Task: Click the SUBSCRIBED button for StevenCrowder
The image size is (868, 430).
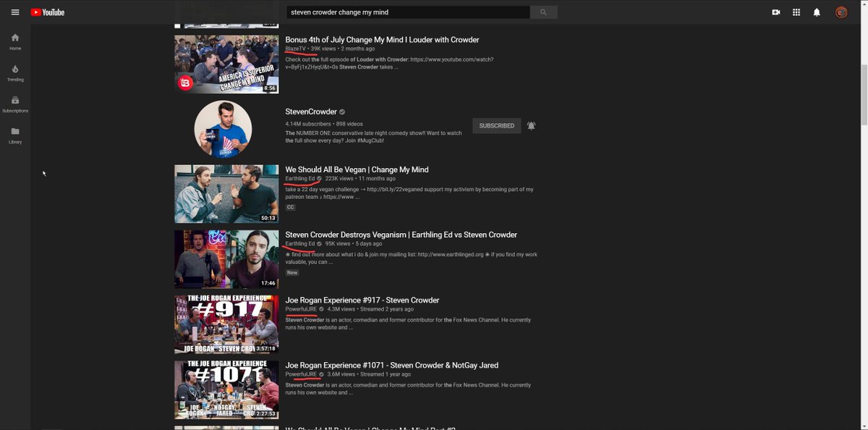Action: click(496, 126)
